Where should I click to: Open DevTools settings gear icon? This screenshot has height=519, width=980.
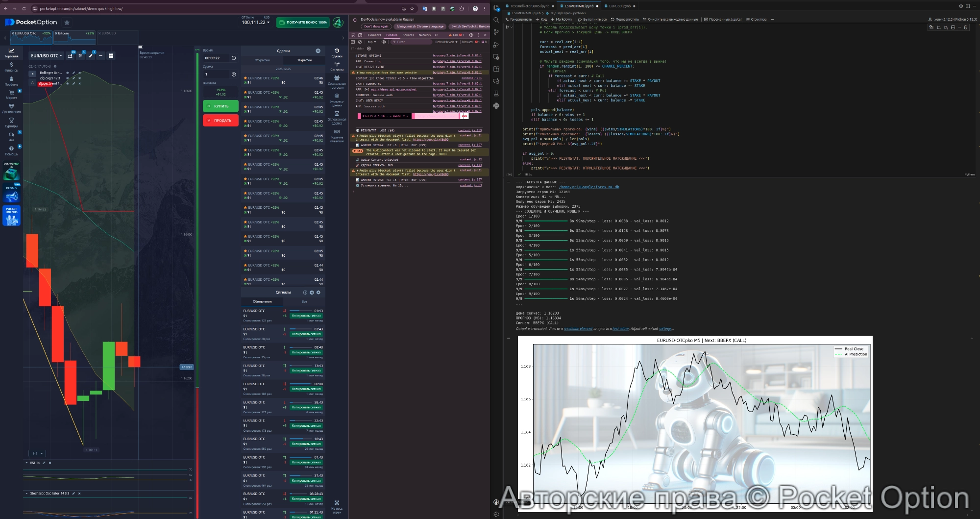tap(471, 35)
